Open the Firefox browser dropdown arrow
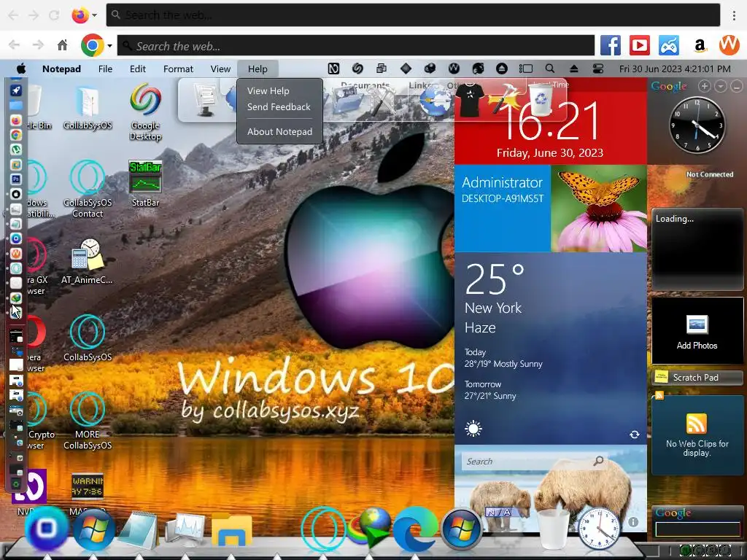 (94, 15)
